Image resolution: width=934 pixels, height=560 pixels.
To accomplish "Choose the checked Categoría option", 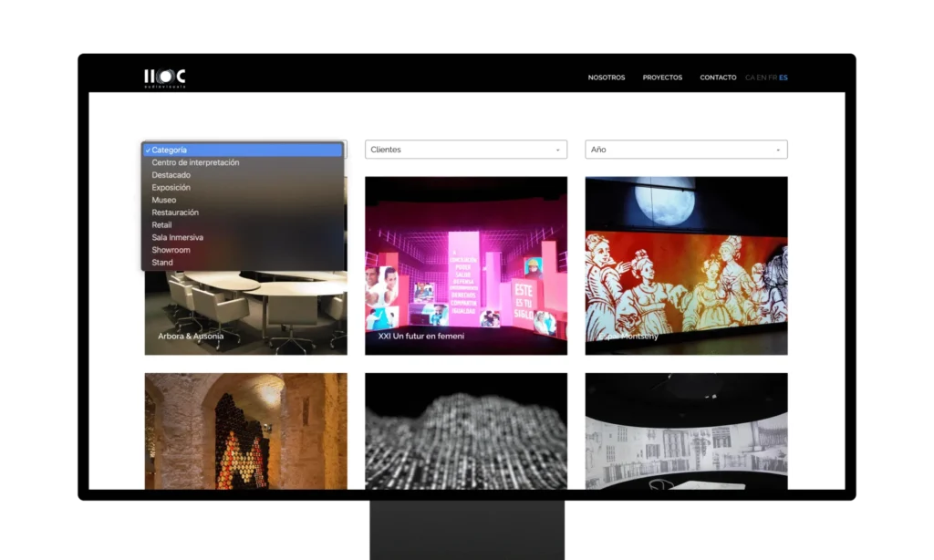I will [243, 150].
